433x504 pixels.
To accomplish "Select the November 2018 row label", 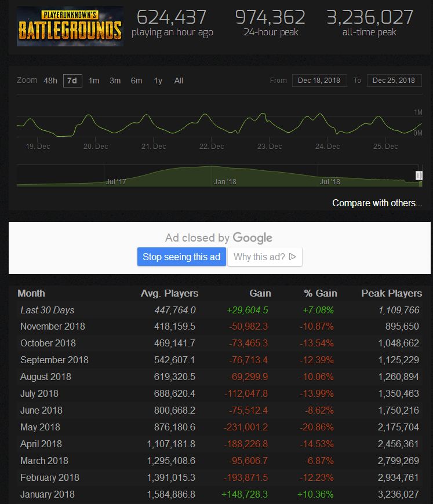I will pyautogui.click(x=53, y=327).
